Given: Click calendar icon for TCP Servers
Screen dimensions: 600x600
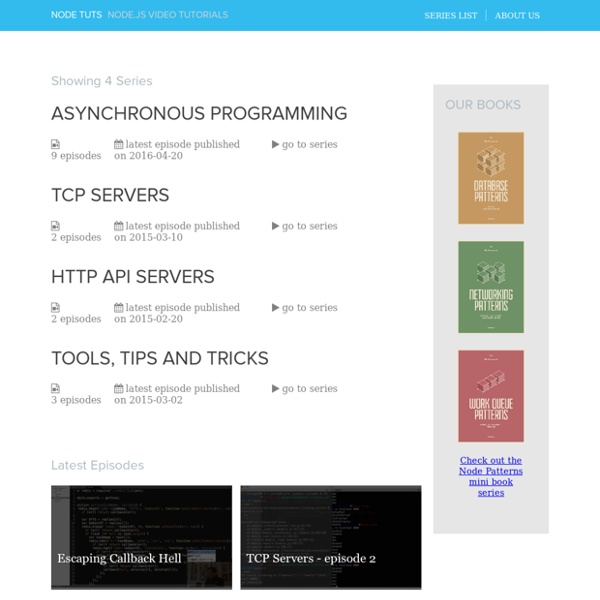Looking at the screenshot, I should click(119, 226).
